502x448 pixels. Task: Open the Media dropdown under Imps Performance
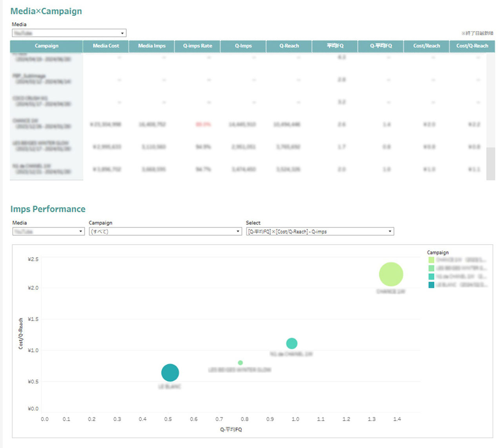[48, 232]
